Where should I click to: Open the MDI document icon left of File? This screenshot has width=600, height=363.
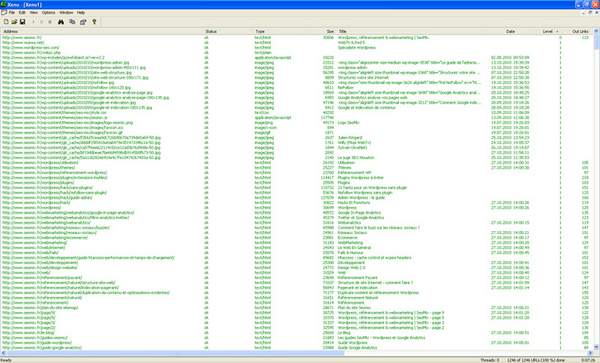[3, 13]
